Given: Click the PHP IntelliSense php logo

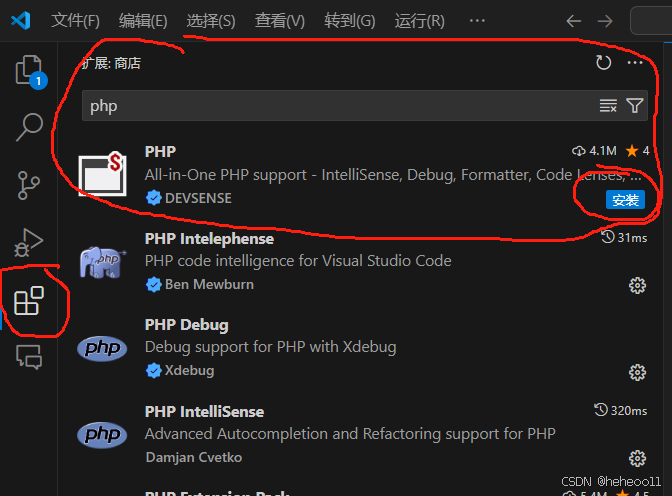Looking at the screenshot, I should click(102, 435).
